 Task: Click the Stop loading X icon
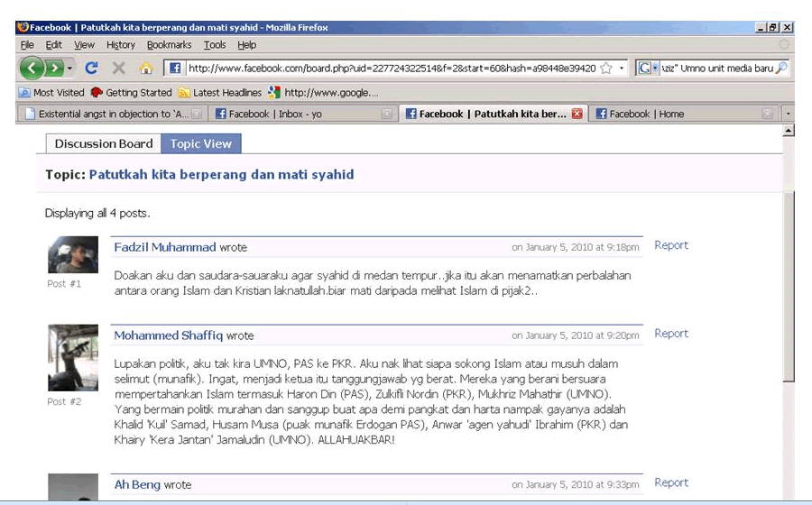[118, 68]
